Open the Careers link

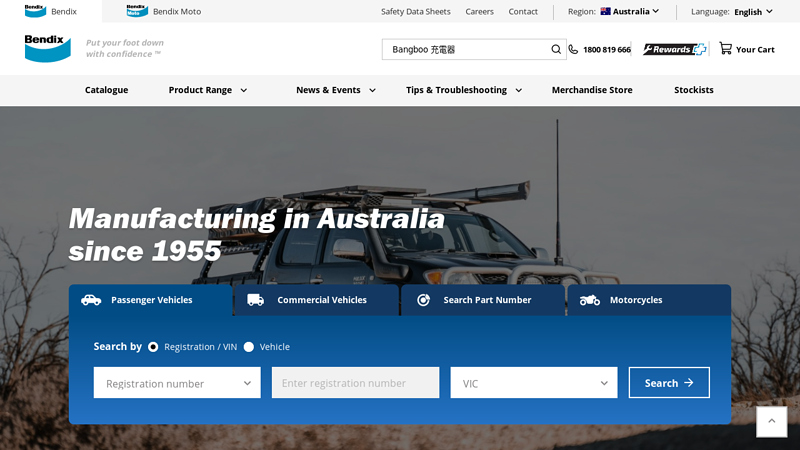(480, 11)
